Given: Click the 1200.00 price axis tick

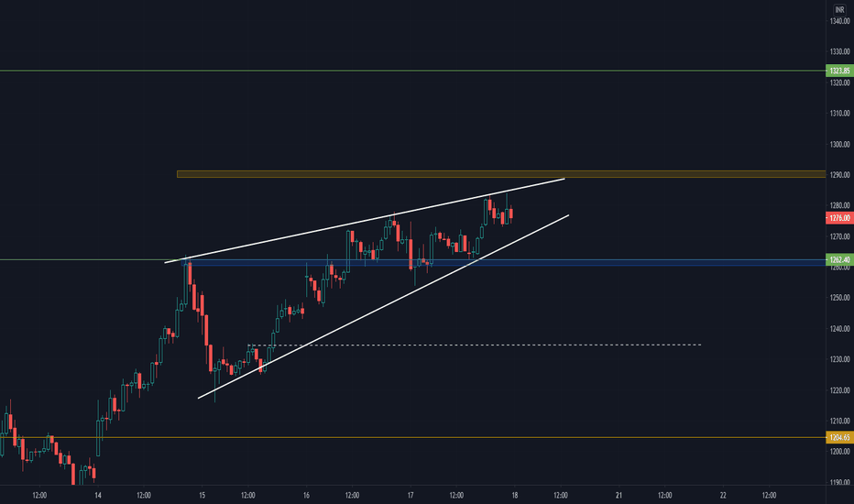Looking at the screenshot, I should pos(839,451).
